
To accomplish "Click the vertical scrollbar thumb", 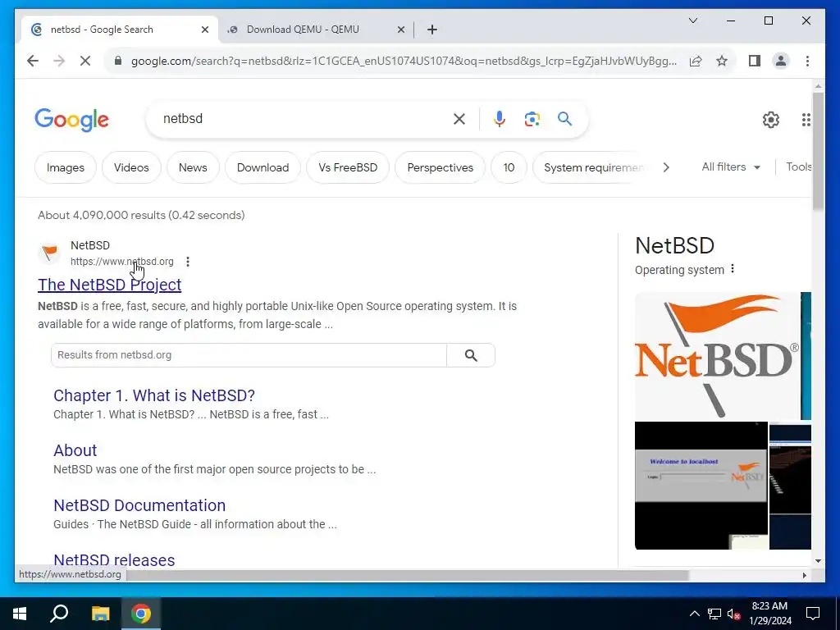I will pyautogui.click(x=818, y=151).
